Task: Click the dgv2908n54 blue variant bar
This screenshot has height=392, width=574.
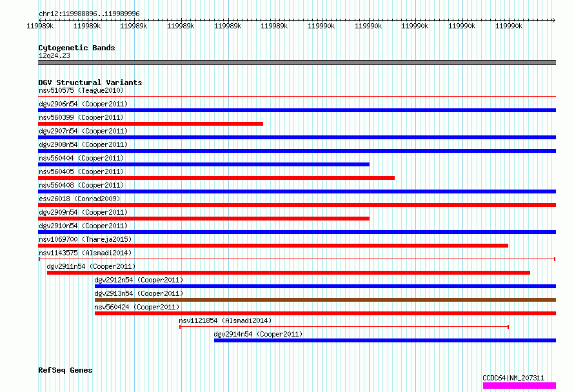Action: pyautogui.click(x=297, y=151)
